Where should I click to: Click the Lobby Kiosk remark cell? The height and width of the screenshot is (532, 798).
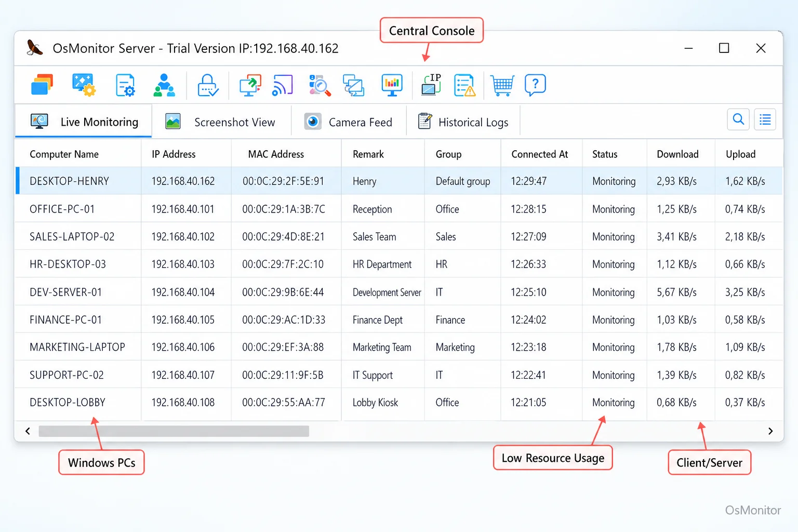pyautogui.click(x=375, y=402)
